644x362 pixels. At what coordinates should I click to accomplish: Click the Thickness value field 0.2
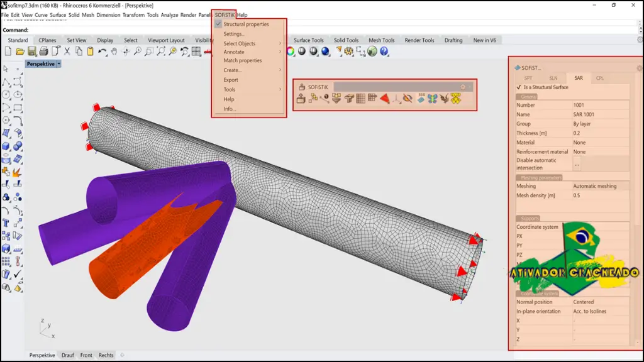tap(601, 133)
